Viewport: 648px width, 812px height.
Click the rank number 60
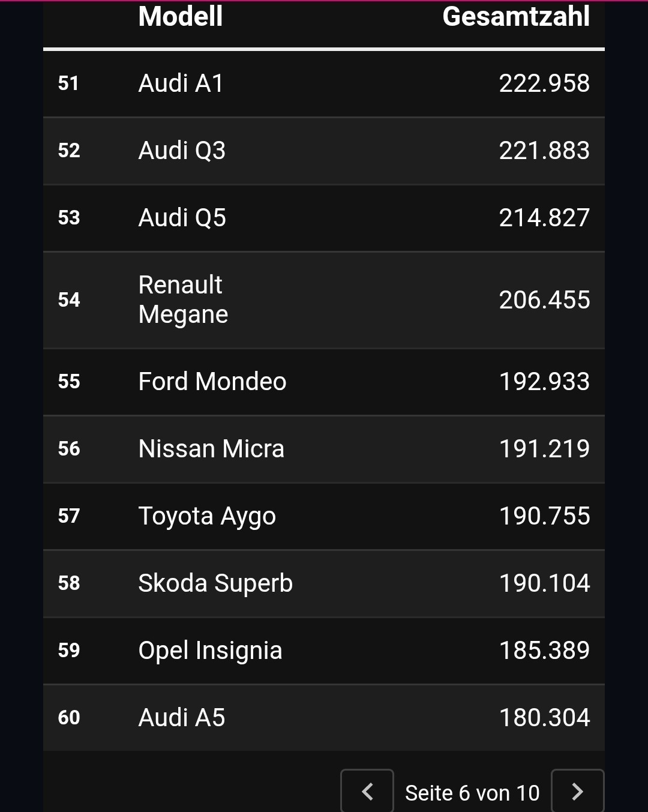[x=69, y=718]
